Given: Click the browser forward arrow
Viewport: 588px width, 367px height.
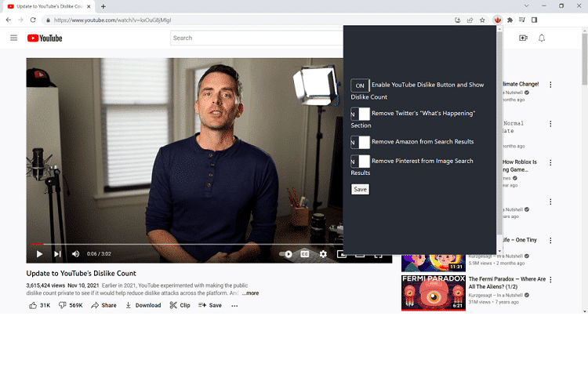Looking at the screenshot, I should [20, 20].
